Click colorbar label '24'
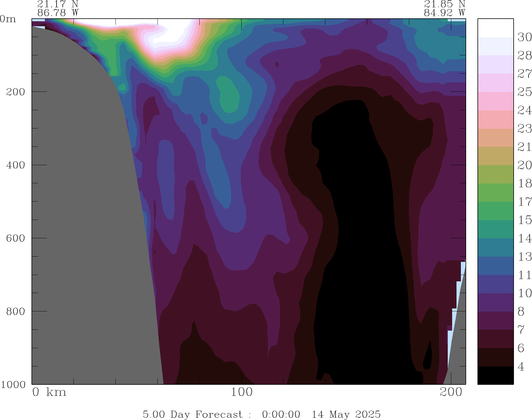Viewport: 532px width, 420px height. pyautogui.click(x=525, y=110)
